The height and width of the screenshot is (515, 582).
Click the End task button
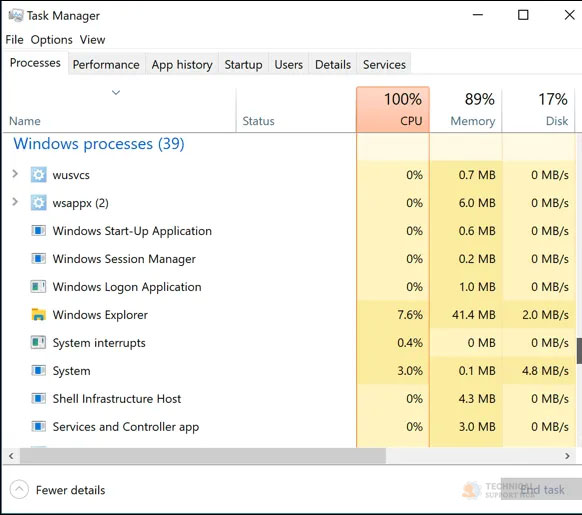pyautogui.click(x=542, y=489)
